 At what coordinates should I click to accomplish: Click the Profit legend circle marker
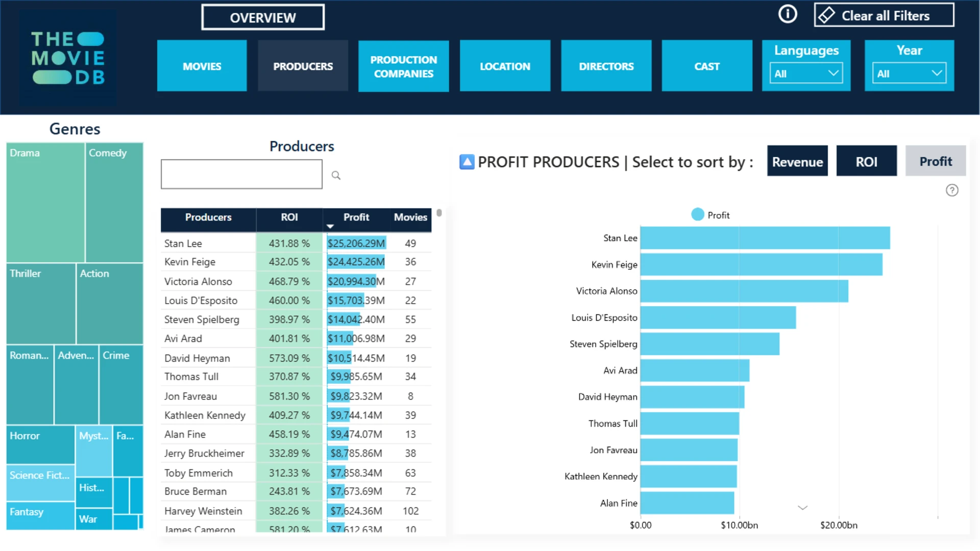(697, 215)
